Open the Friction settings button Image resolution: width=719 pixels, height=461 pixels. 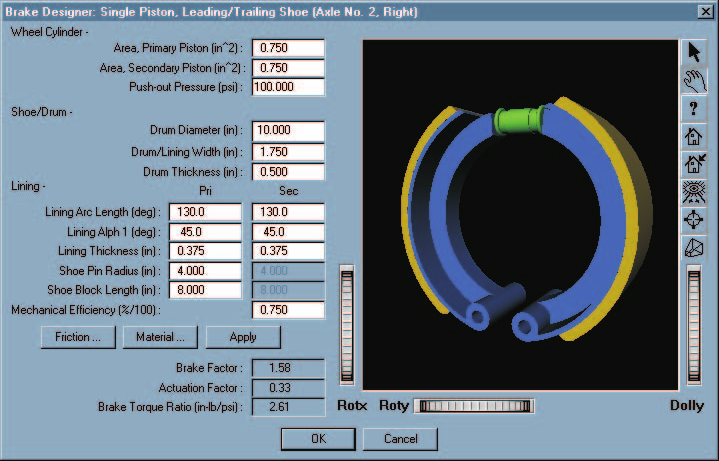(78, 337)
